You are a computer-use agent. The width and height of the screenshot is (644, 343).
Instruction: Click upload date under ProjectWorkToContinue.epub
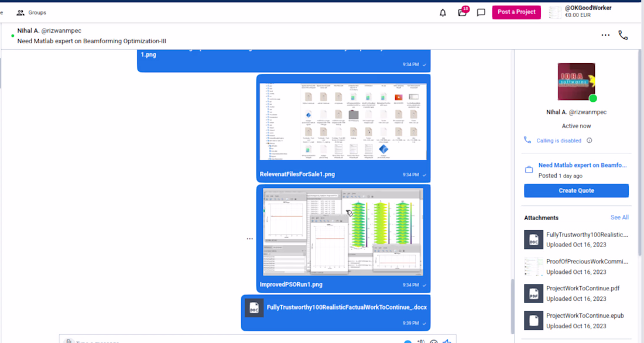(x=576, y=326)
